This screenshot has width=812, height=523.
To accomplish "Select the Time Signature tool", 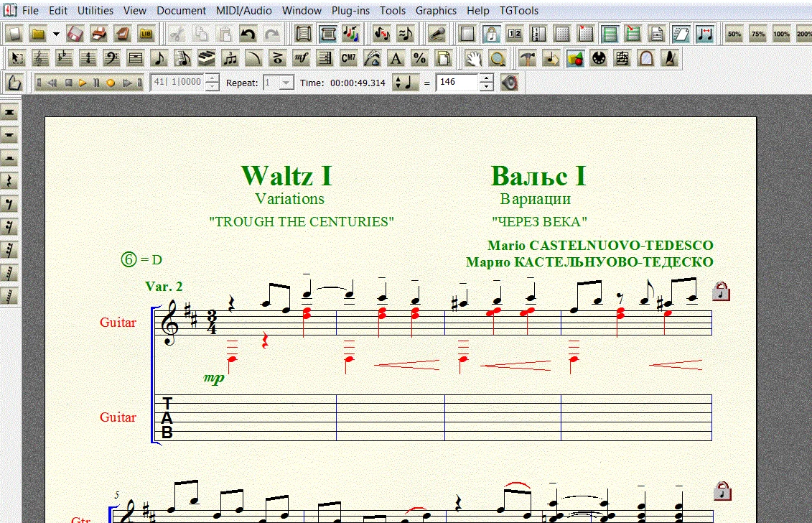I will 88,58.
